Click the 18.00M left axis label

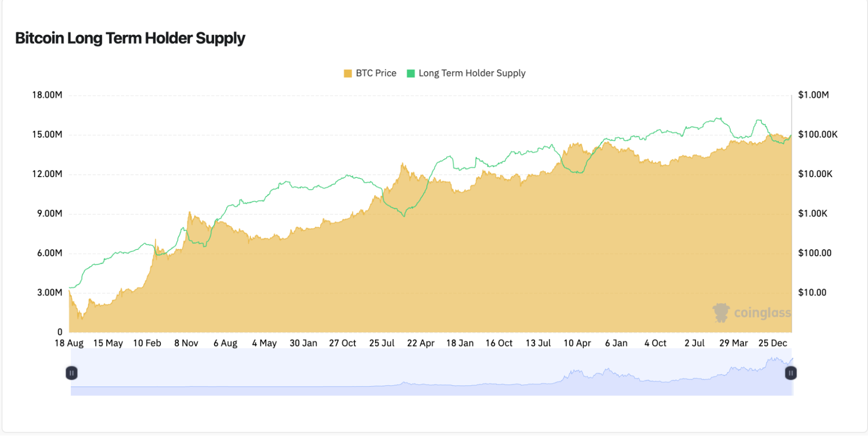(x=47, y=95)
